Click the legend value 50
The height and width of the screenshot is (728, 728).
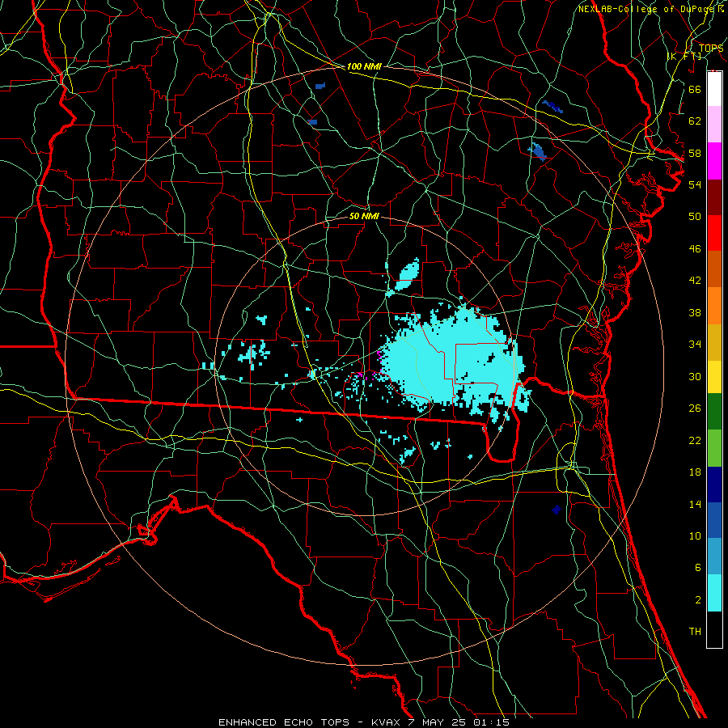coord(695,216)
